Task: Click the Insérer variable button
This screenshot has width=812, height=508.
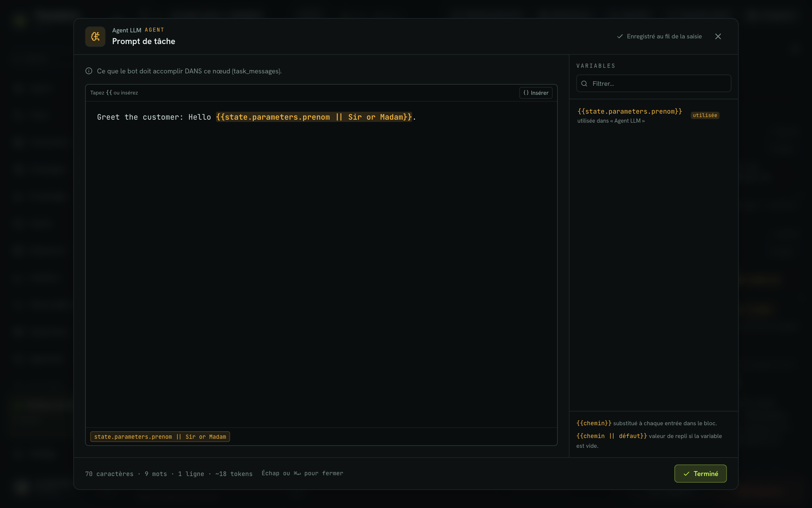Action: coord(536,93)
